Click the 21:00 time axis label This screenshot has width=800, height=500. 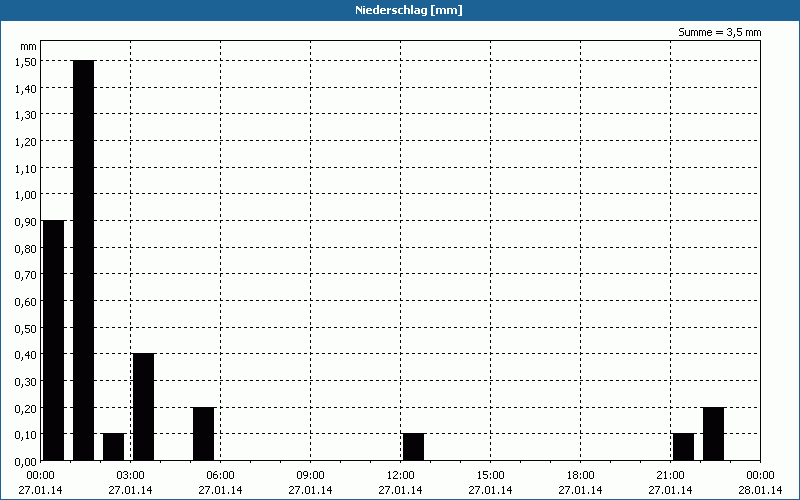pos(670,476)
